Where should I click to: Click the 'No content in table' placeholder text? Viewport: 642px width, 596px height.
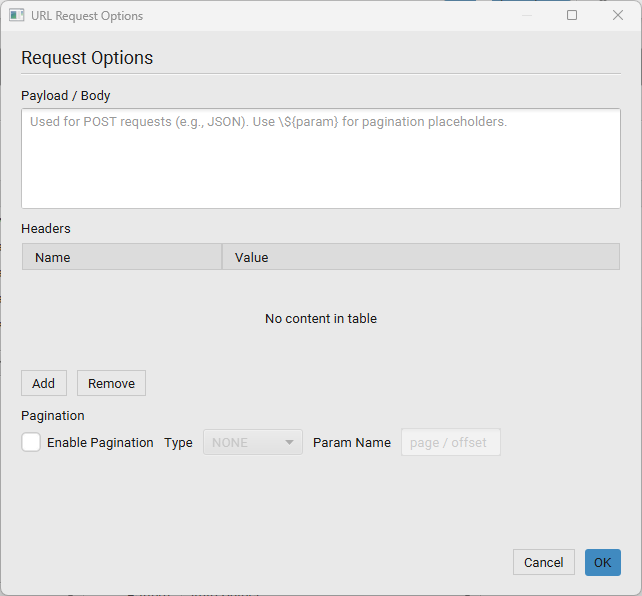coord(321,318)
